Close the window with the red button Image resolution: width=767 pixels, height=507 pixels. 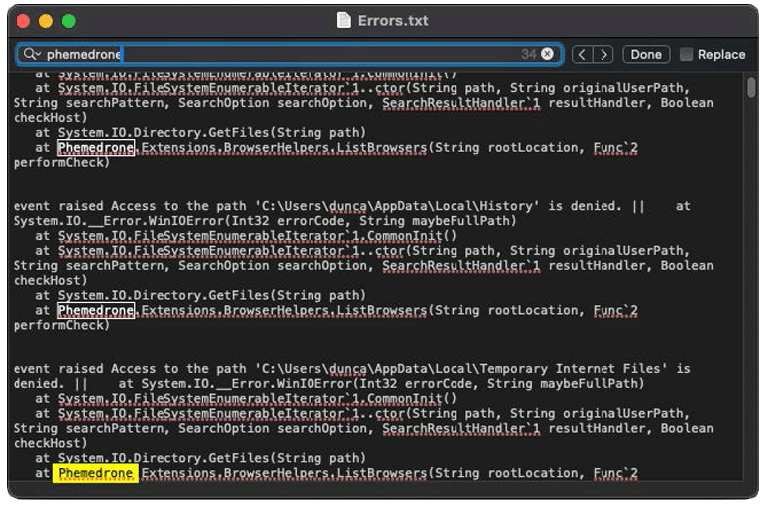click(23, 21)
